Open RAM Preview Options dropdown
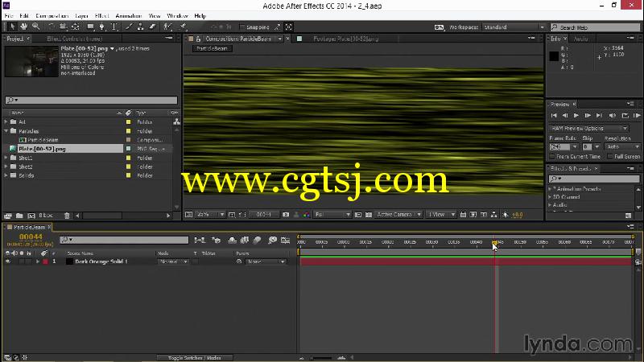The height and width of the screenshot is (362, 644). tap(588, 129)
